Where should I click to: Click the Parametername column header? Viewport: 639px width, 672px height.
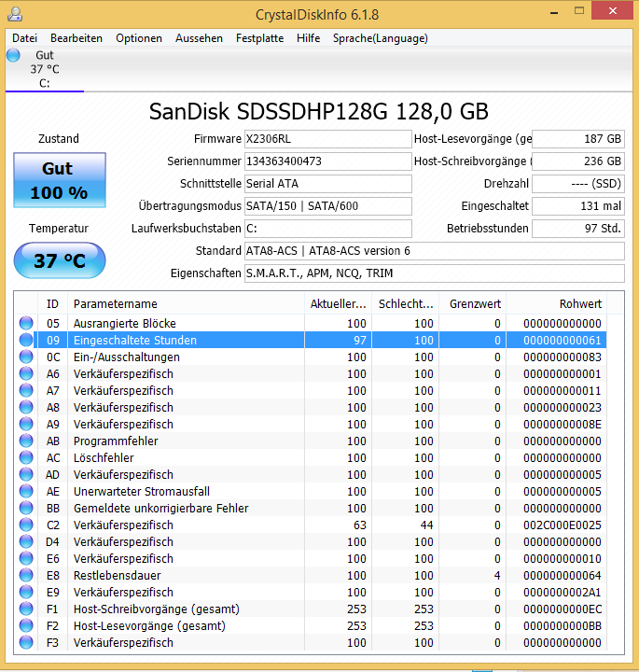tap(186, 304)
